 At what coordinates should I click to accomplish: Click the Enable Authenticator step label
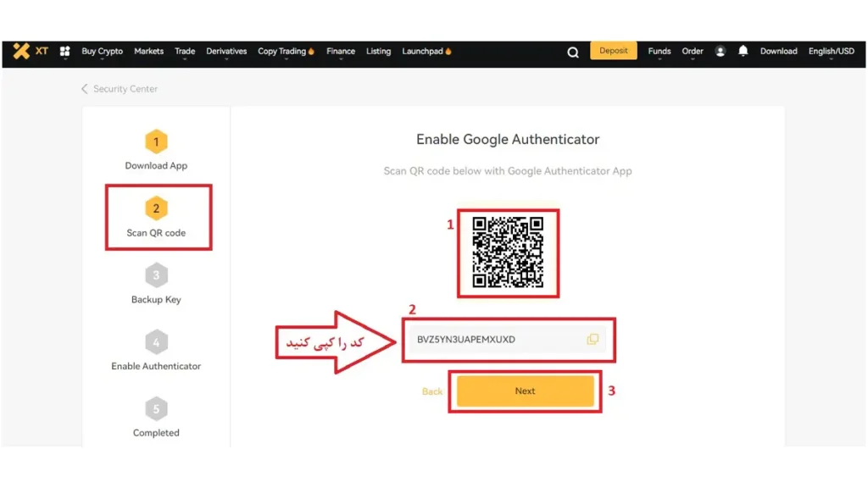pyautogui.click(x=156, y=366)
